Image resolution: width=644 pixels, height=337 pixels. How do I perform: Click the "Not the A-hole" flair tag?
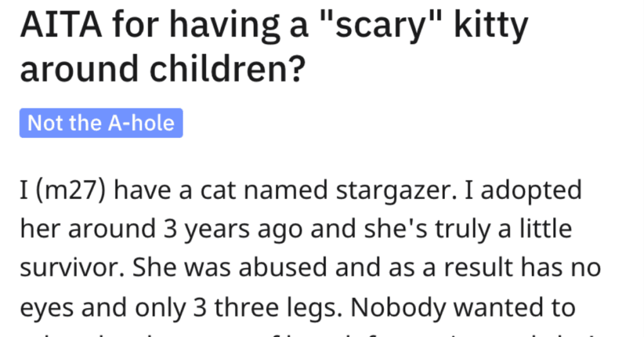(101, 123)
